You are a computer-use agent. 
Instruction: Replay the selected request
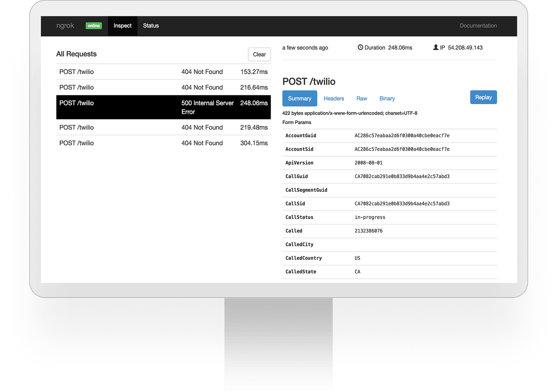(x=483, y=97)
